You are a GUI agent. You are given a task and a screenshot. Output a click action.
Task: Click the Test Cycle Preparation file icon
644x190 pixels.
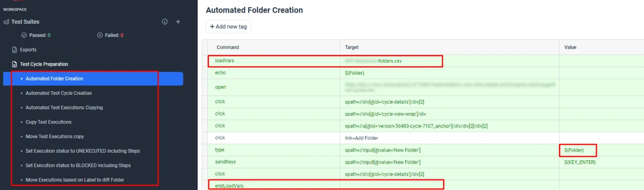pyautogui.click(x=15, y=64)
